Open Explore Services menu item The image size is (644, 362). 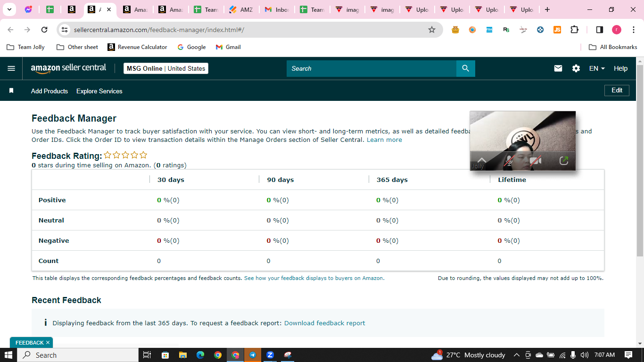(x=99, y=91)
